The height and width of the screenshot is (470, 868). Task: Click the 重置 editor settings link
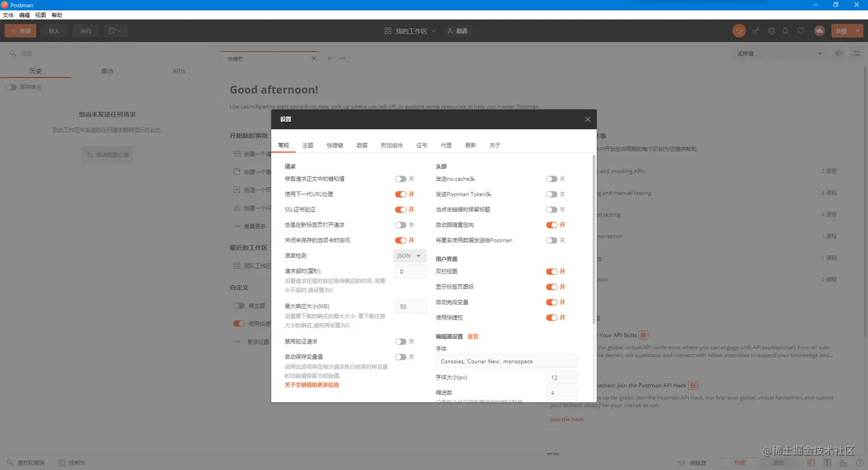[473, 337]
